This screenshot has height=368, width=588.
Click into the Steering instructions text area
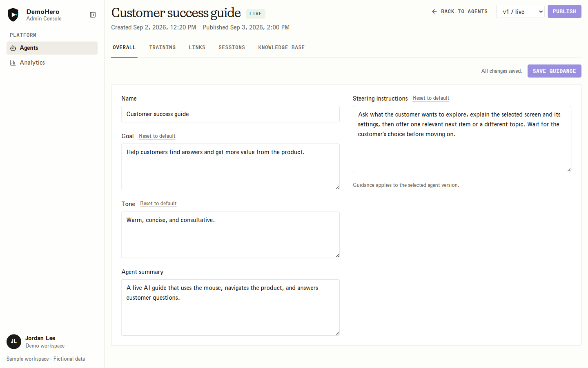point(462,139)
